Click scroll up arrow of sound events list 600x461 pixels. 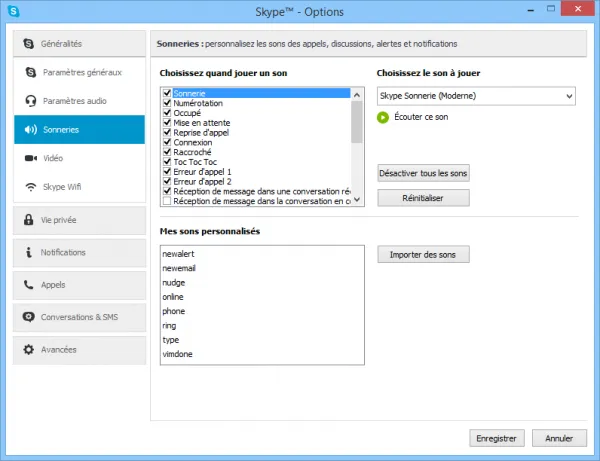pyautogui.click(x=357, y=94)
